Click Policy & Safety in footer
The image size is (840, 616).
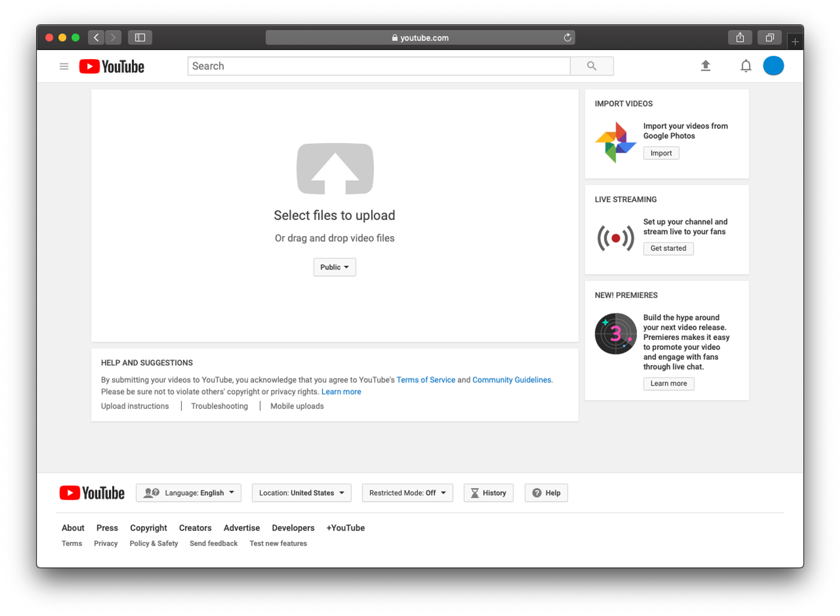pyautogui.click(x=154, y=544)
